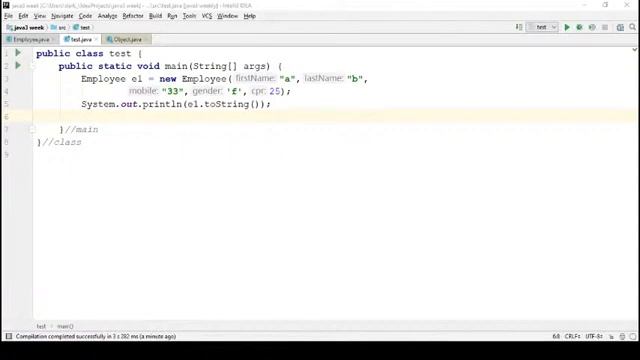Open the Analyze menu
The image size is (640, 360).
[107, 16]
